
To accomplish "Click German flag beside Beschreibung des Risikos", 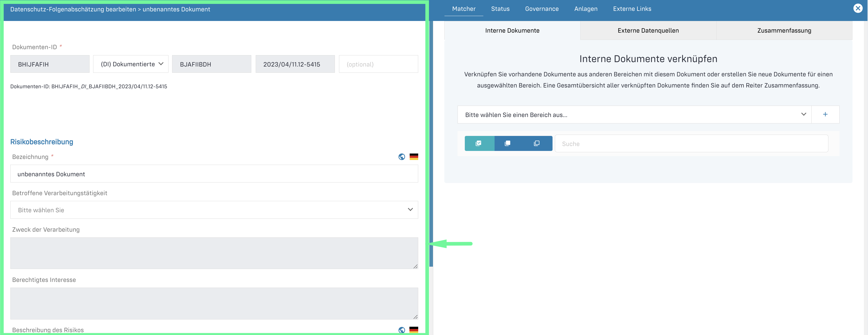I will pyautogui.click(x=414, y=330).
